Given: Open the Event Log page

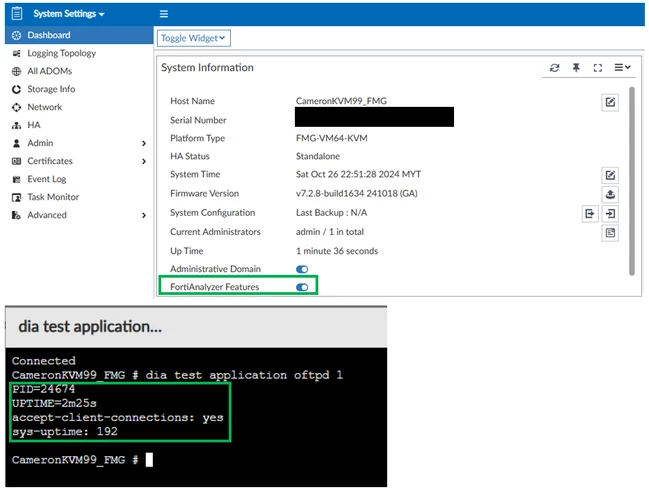Looking at the screenshot, I should click(79, 179).
